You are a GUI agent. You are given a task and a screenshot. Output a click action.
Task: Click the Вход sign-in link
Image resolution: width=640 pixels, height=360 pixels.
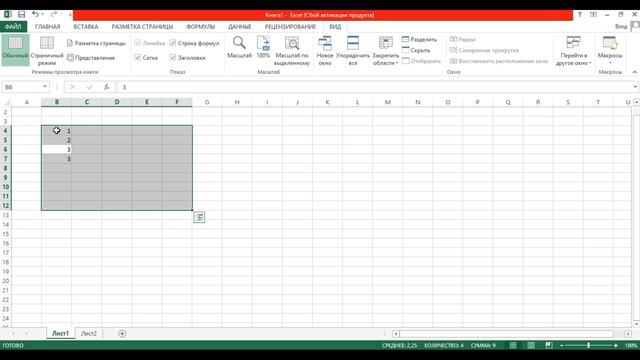click(621, 27)
